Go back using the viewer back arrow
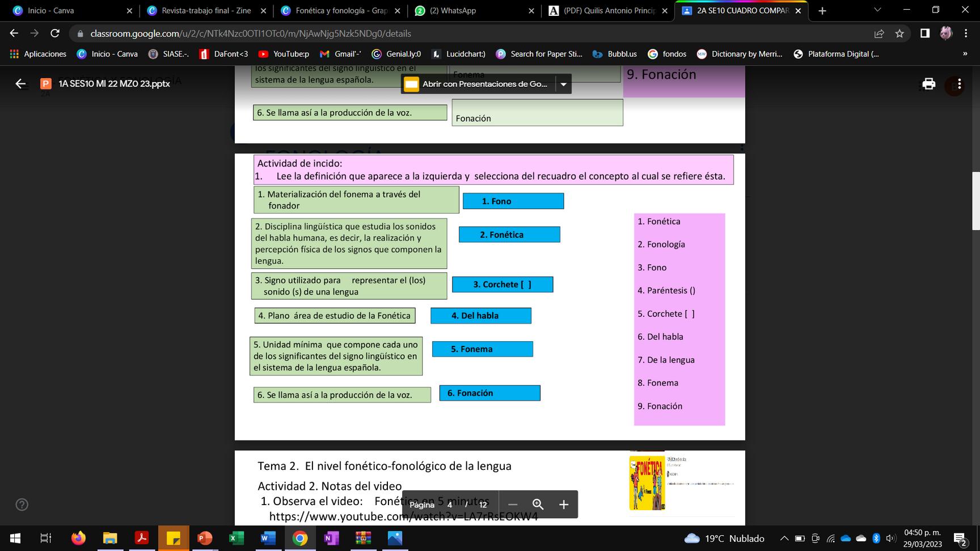 [x=21, y=84]
